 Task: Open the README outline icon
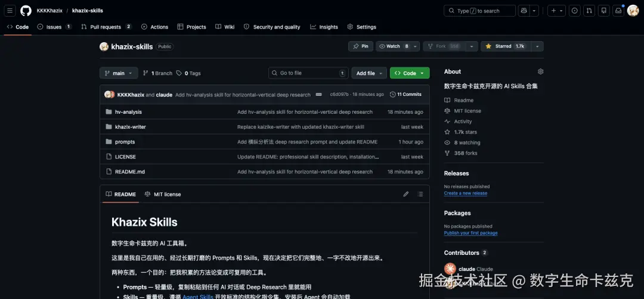pos(420,194)
